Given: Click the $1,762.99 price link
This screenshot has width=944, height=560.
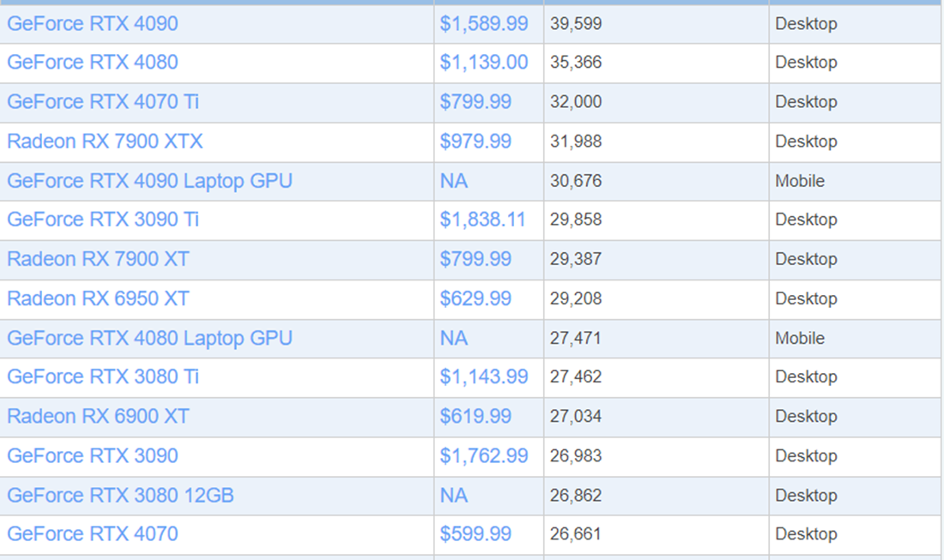Looking at the screenshot, I should (483, 456).
